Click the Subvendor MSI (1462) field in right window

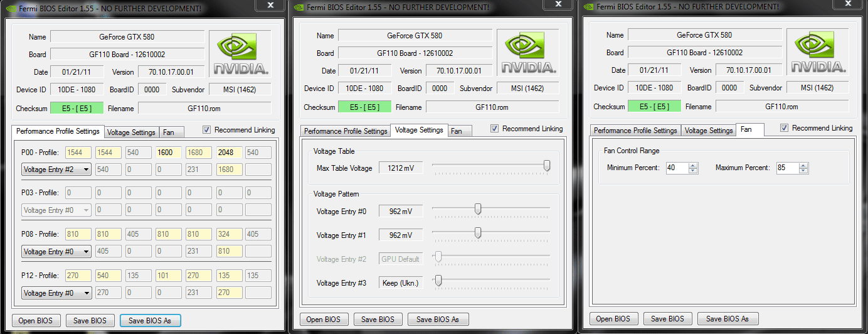coord(817,88)
